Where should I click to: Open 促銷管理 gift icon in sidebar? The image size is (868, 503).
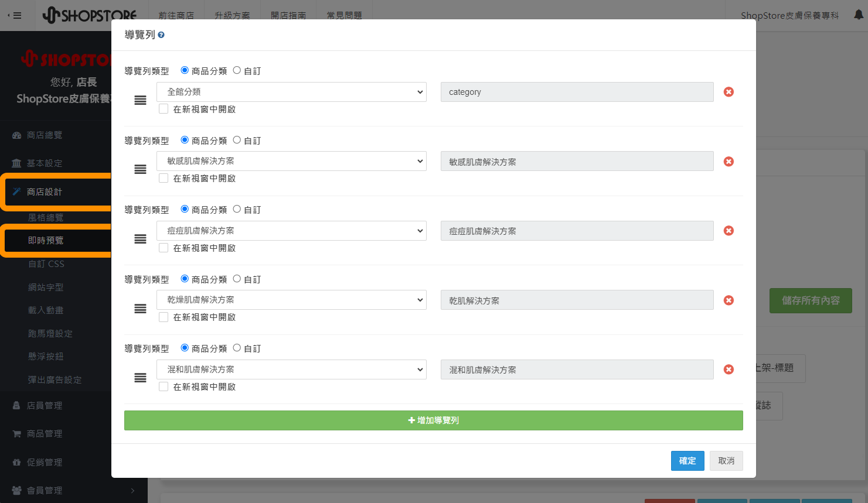(16, 462)
